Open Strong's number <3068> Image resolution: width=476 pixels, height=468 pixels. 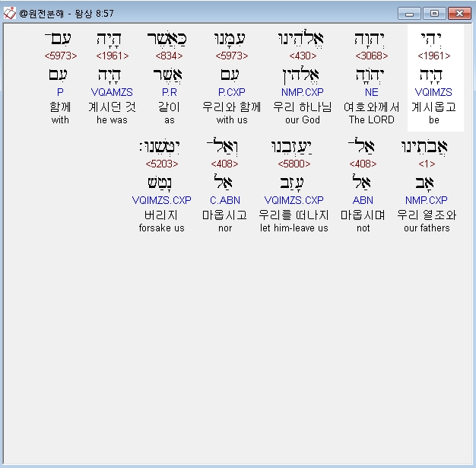pyautogui.click(x=372, y=56)
